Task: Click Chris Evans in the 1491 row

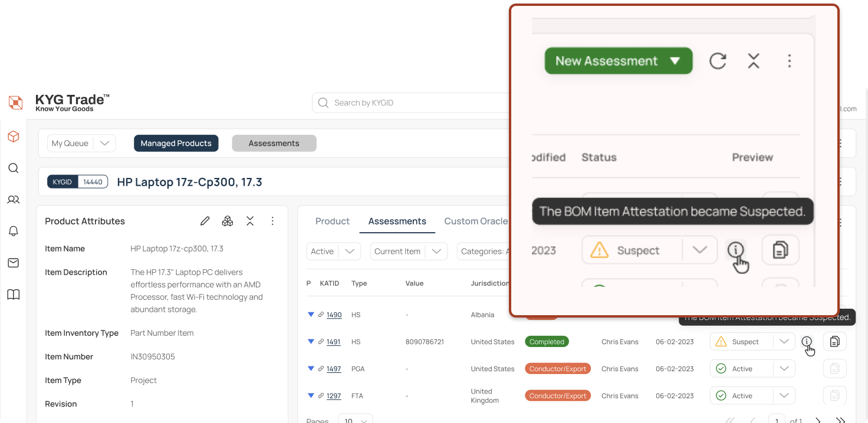Action: click(x=620, y=342)
